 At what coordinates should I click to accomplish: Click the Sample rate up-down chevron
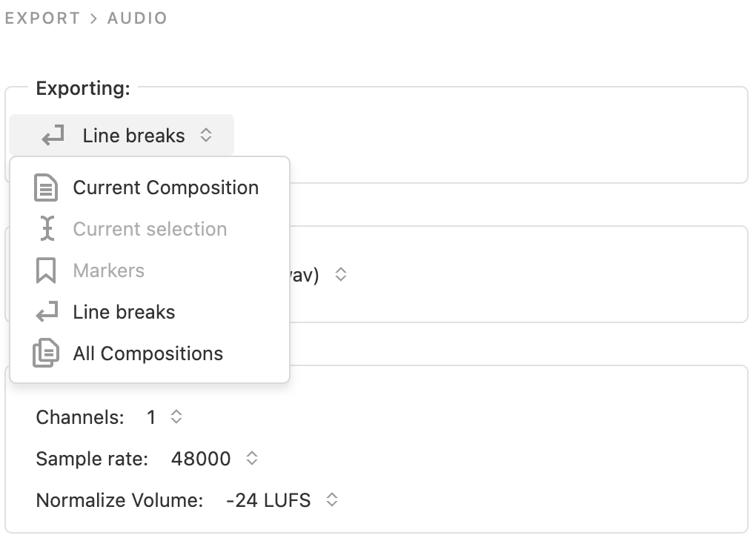tap(252, 458)
